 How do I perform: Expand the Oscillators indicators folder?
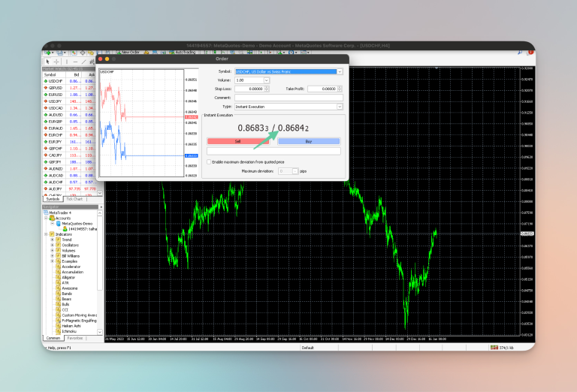tap(53, 246)
